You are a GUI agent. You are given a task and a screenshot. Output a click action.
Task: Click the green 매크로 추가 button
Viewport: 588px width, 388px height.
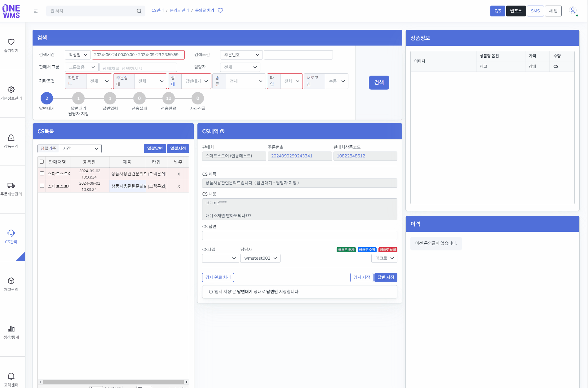tap(346, 250)
